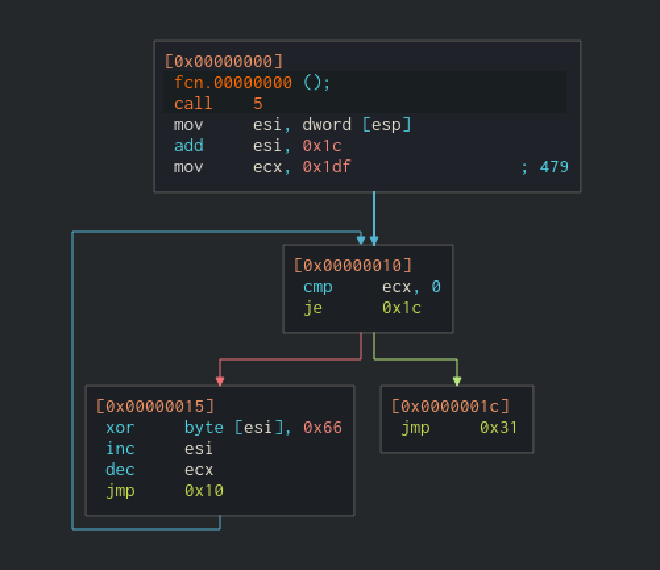Click the je mnemonic in block 0x10
This screenshot has width=660, height=570.
312,307
